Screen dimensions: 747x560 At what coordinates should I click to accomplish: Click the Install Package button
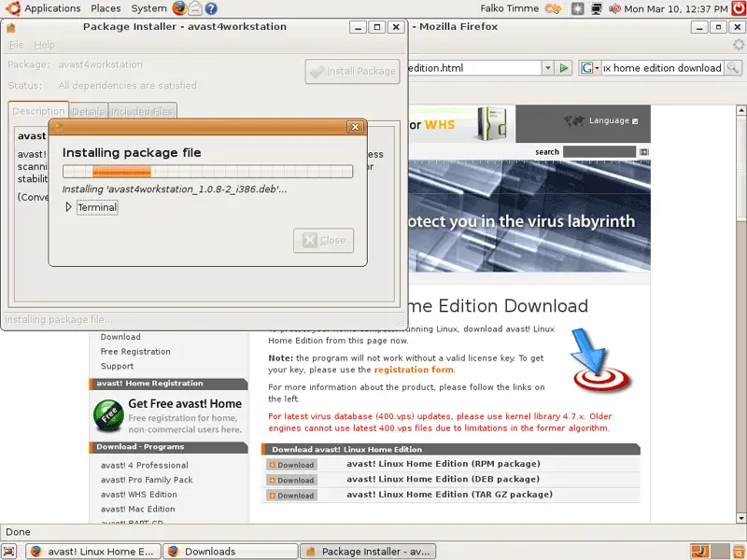coord(352,72)
